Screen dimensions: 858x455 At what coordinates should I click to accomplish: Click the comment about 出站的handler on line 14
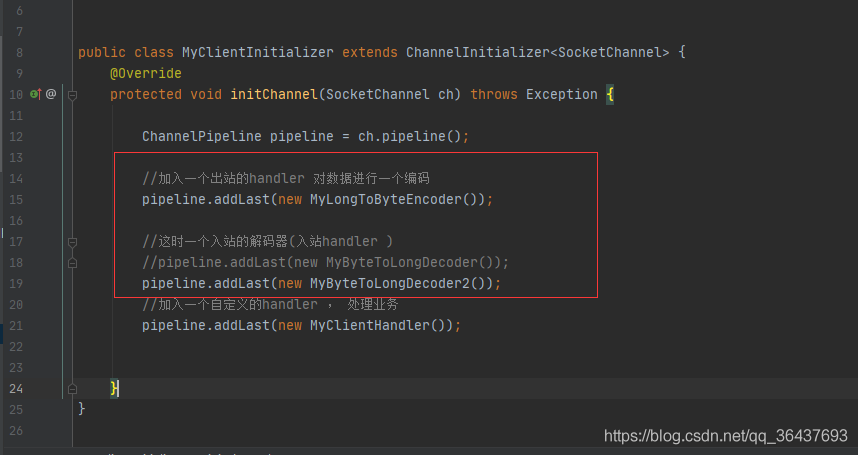click(286, 178)
